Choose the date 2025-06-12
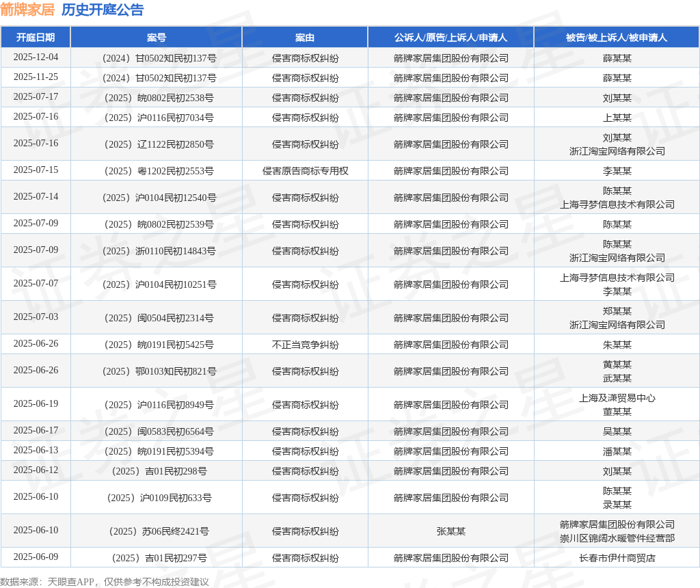The image size is (700, 588). click(x=36, y=470)
